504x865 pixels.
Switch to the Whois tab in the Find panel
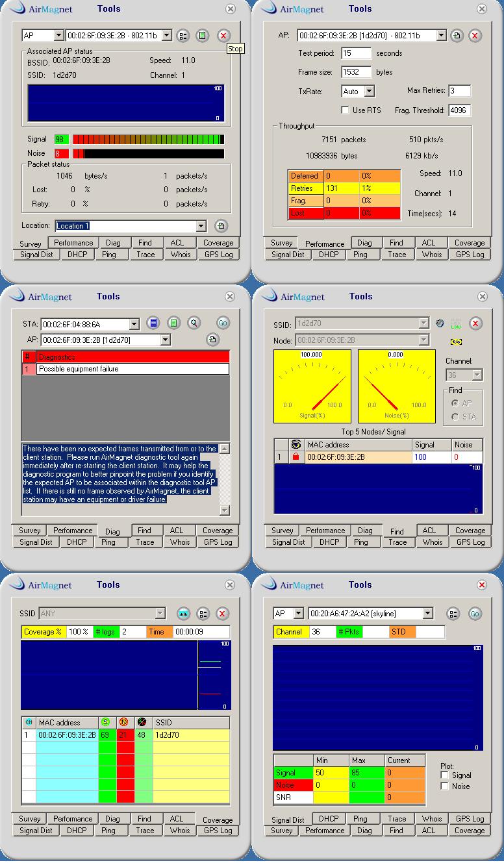coord(432,542)
